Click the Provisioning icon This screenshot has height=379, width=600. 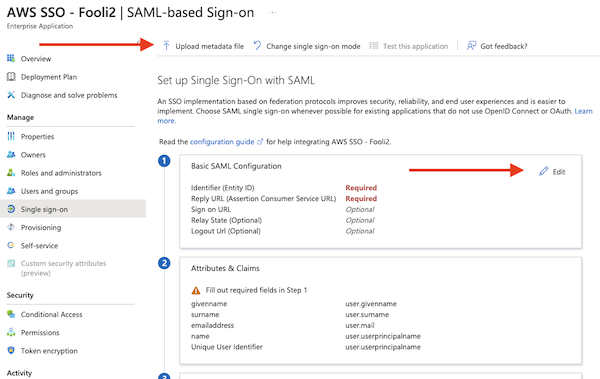point(11,227)
